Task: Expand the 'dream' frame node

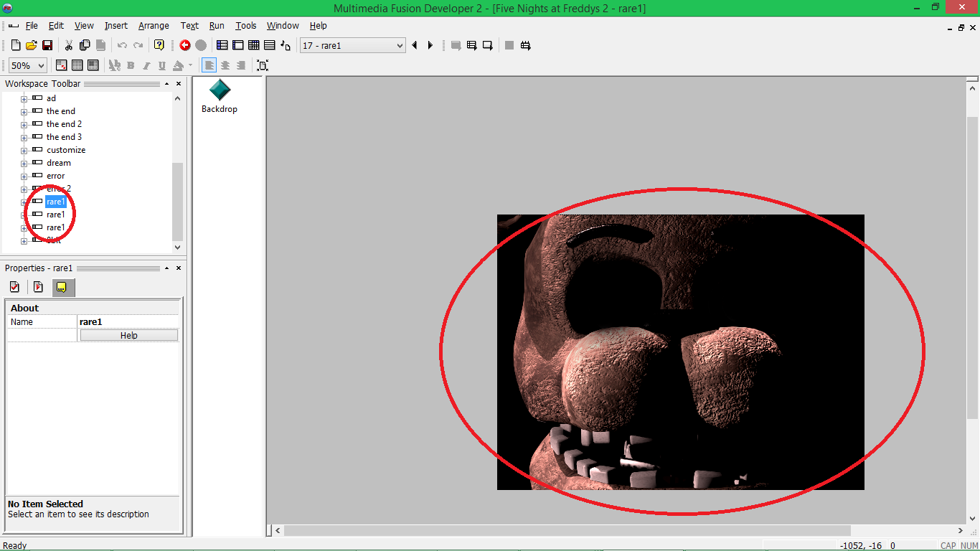Action: click(24, 164)
